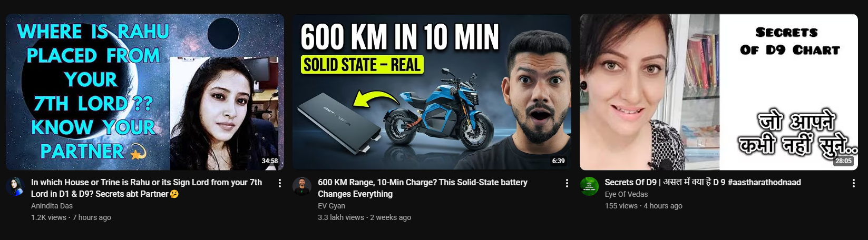Go to EV Gyan channel name
This screenshot has width=868, height=240.
click(331, 206)
